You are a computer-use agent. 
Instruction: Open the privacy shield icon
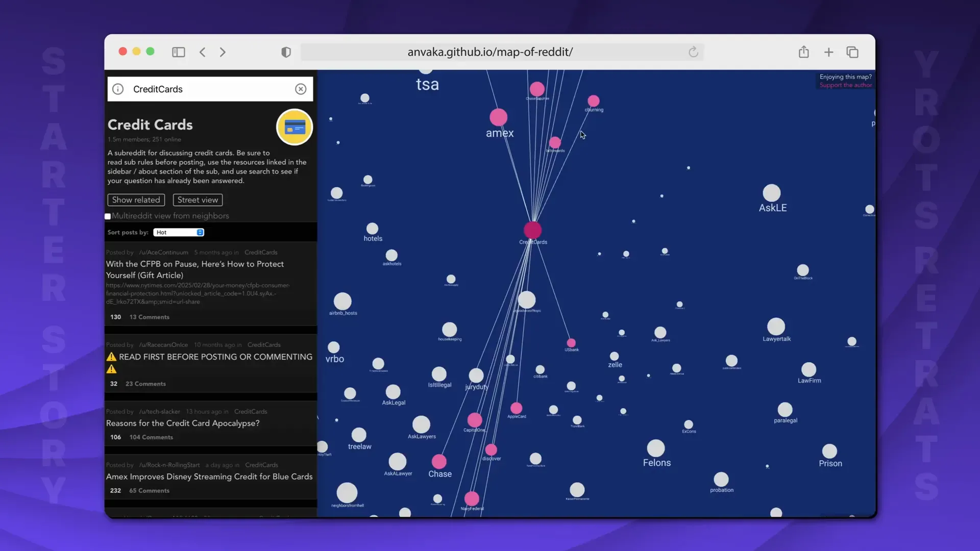click(286, 52)
